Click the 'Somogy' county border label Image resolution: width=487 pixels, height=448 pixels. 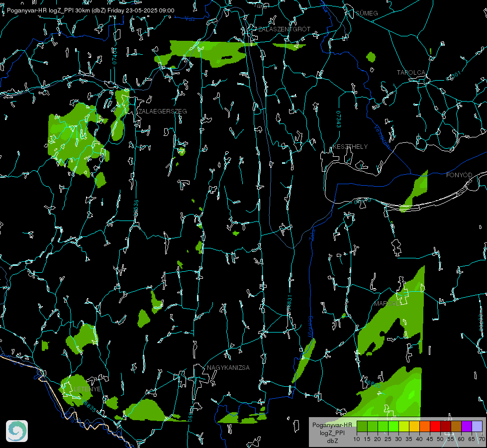[310, 327]
